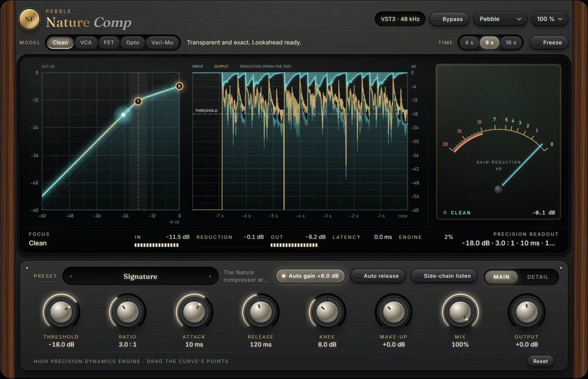588x379 pixels.
Task: Toggle Bypass
Action: (449, 19)
